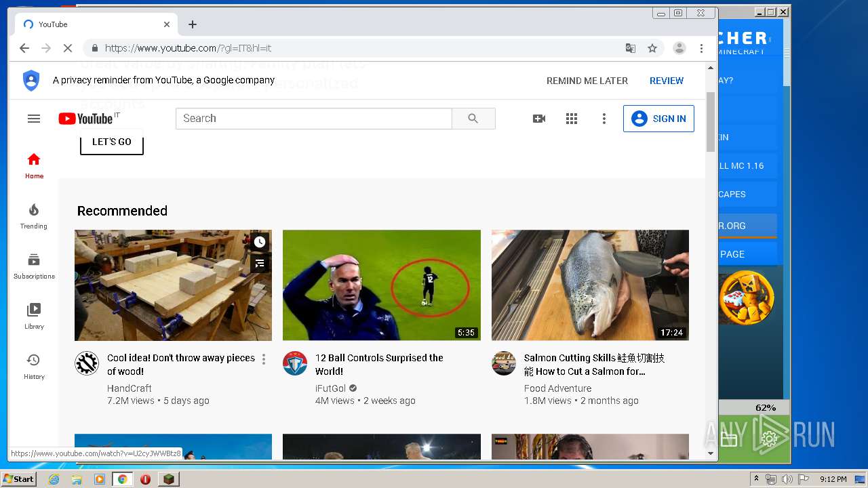Click Watch later clock on wood video

click(x=260, y=242)
